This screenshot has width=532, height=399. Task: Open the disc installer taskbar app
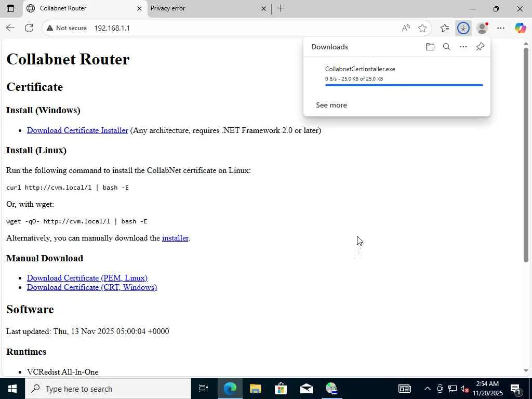[331, 389]
